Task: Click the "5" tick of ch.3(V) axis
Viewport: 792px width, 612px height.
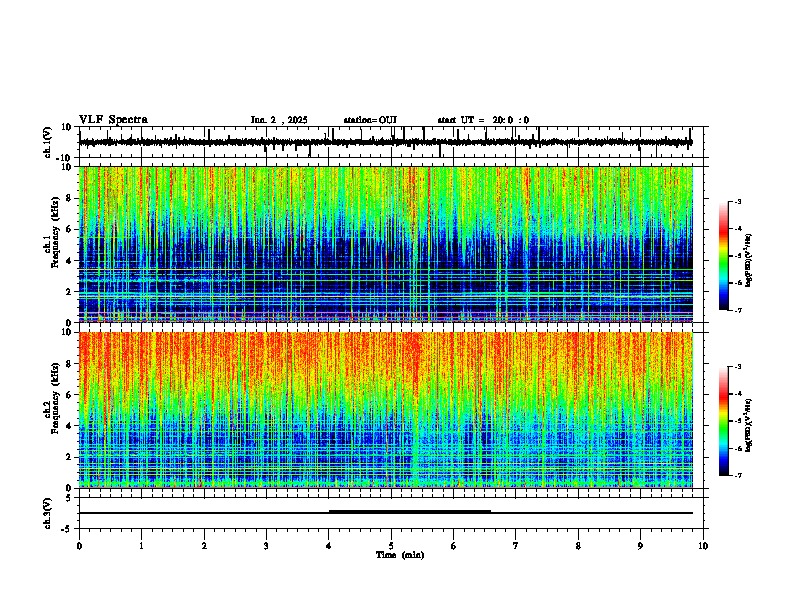Action: click(70, 498)
